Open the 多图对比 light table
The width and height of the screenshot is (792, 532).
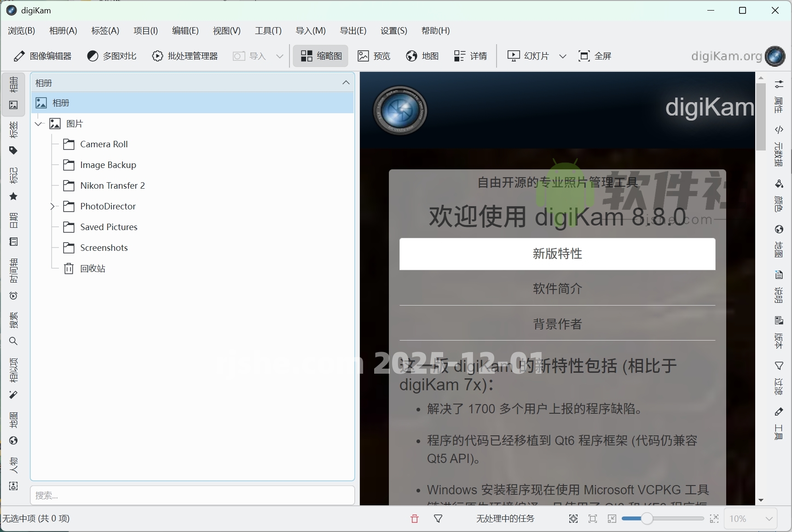click(x=112, y=56)
